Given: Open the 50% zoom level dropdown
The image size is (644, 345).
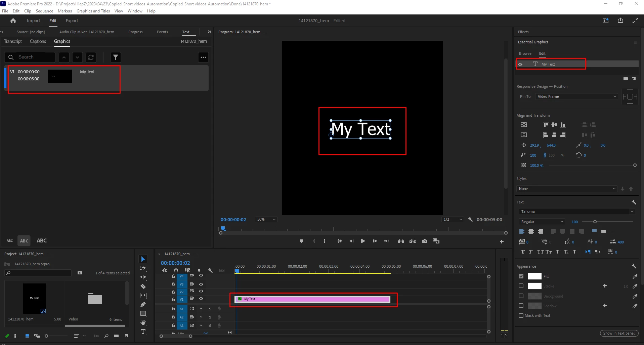Looking at the screenshot, I should tap(266, 219).
